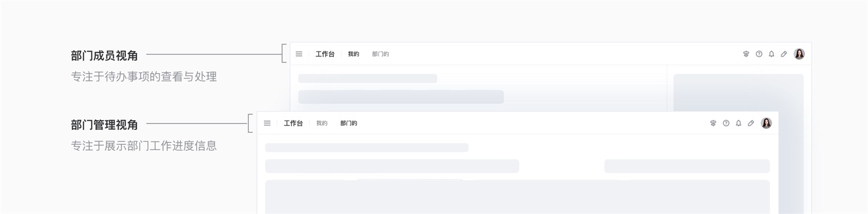This screenshot has width=868, height=214.
Task: Select 部门的 tab in lower window
Action: (x=348, y=123)
